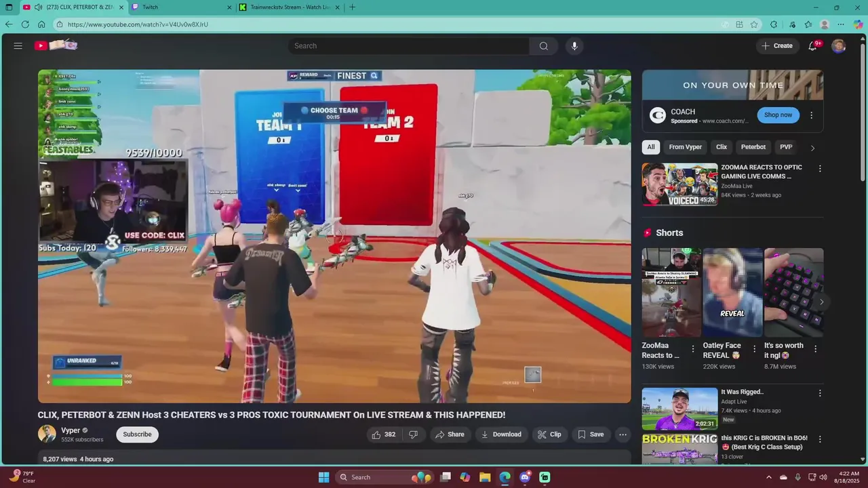
Task: Open Edge settings and more menu
Action: [841, 24]
